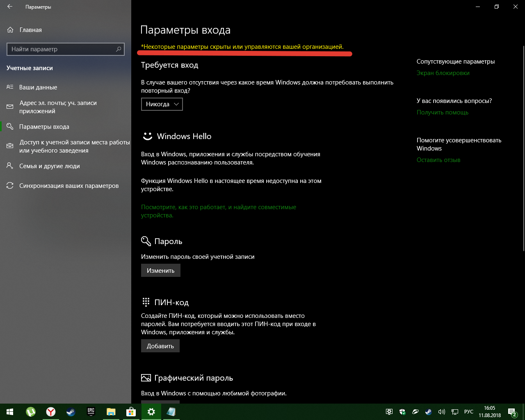525x420 pixels.
Task: Click the home icon next to Главная
Action: coord(10,30)
